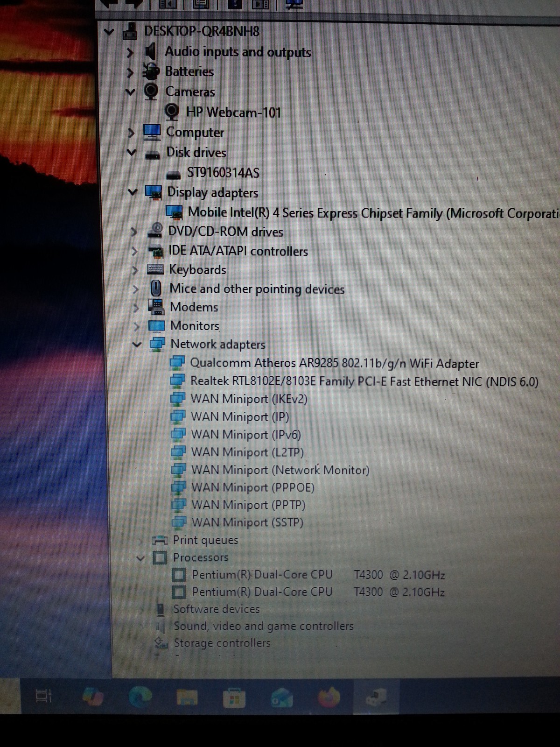Select the first Pentium(R) Dual-Core CPU entry
Image resolution: width=560 pixels, height=747 pixels.
click(x=318, y=575)
